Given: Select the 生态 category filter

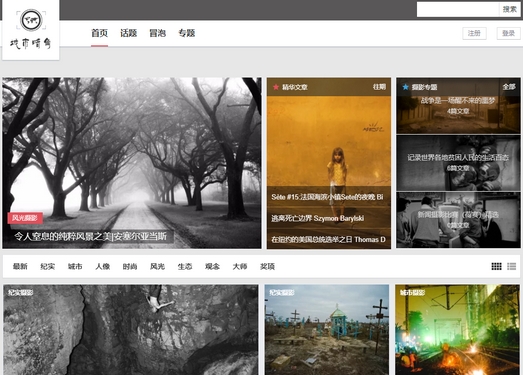Looking at the screenshot, I should point(185,266).
